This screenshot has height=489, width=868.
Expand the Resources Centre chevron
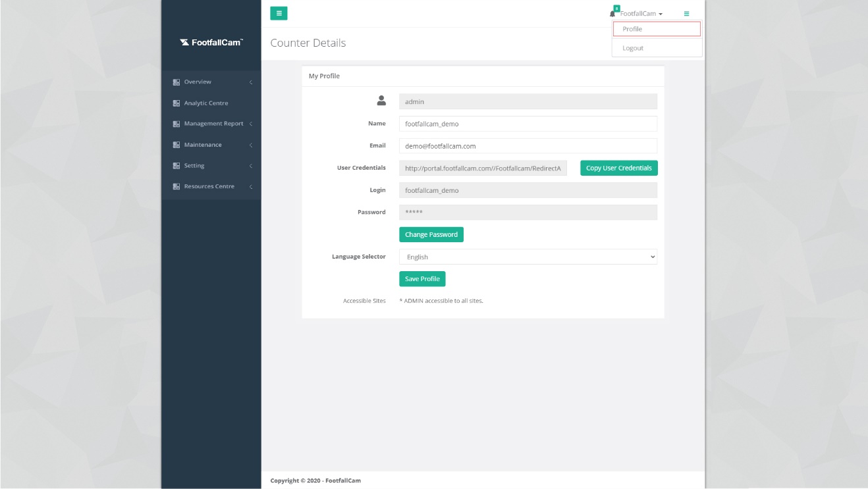251,187
